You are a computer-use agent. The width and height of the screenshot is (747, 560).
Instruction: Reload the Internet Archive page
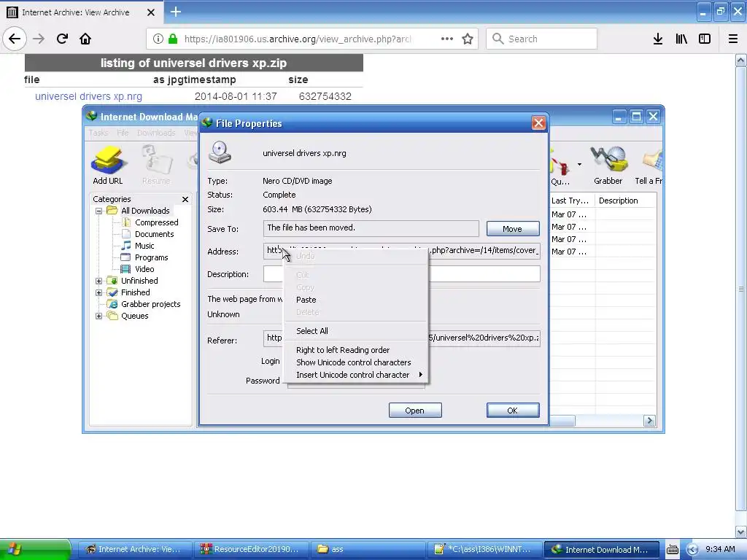pos(62,39)
